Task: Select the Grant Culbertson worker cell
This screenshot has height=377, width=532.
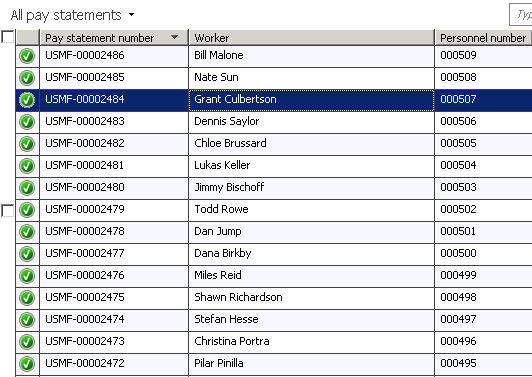Action: point(311,100)
